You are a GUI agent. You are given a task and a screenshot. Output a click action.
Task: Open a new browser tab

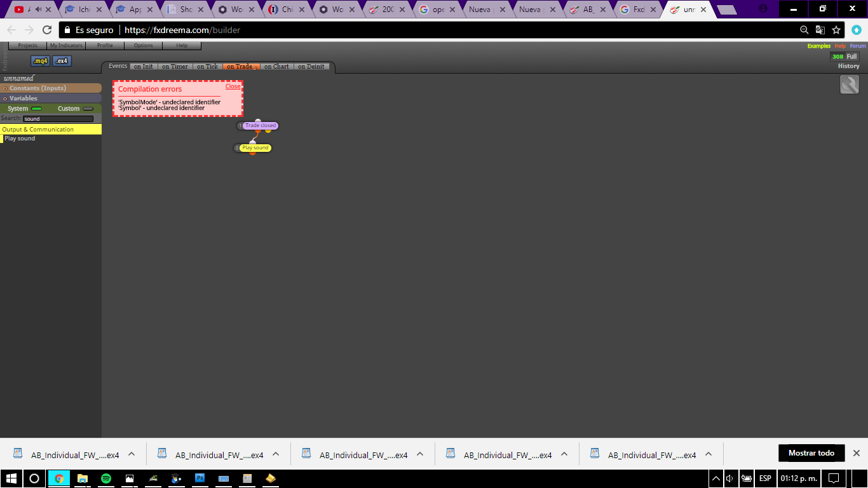[726, 10]
